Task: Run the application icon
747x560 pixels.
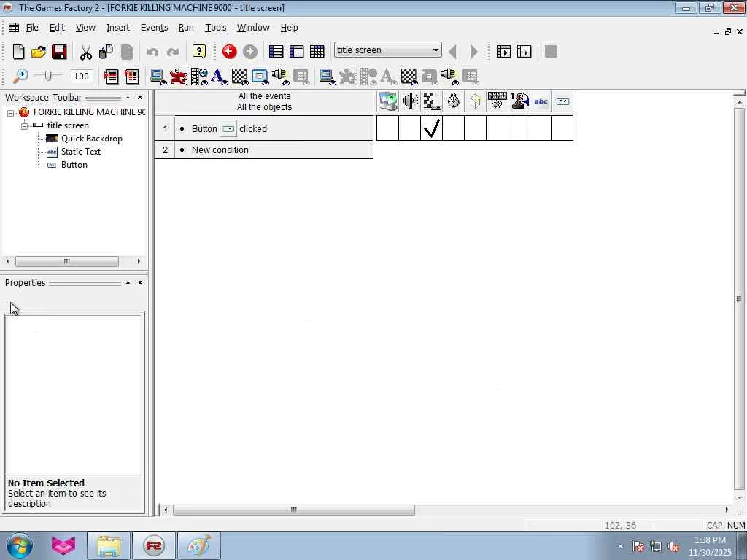Action: click(x=503, y=52)
